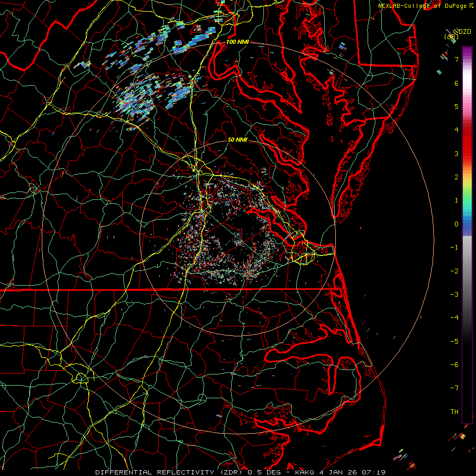This screenshot has height=476, width=476.
Task: Click the 2 value on the color scale
Action: pyautogui.click(x=456, y=177)
